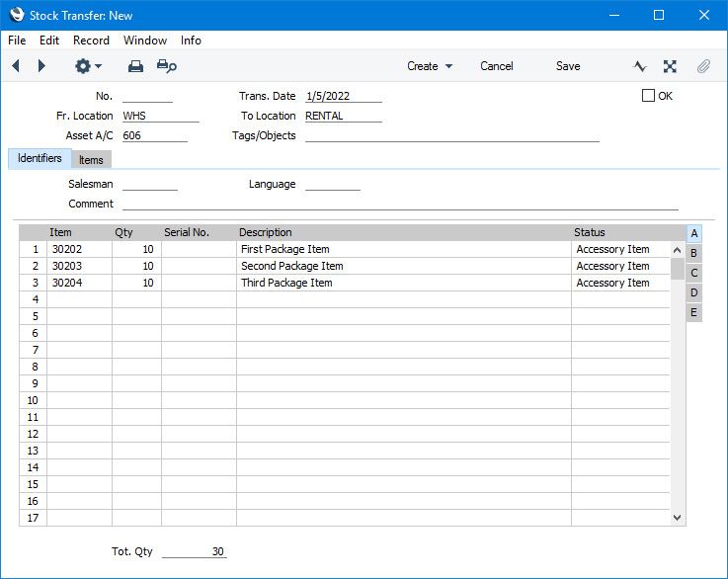Screen dimensions: 728x579
Task: Select item cell 30204
Action: click(79, 283)
